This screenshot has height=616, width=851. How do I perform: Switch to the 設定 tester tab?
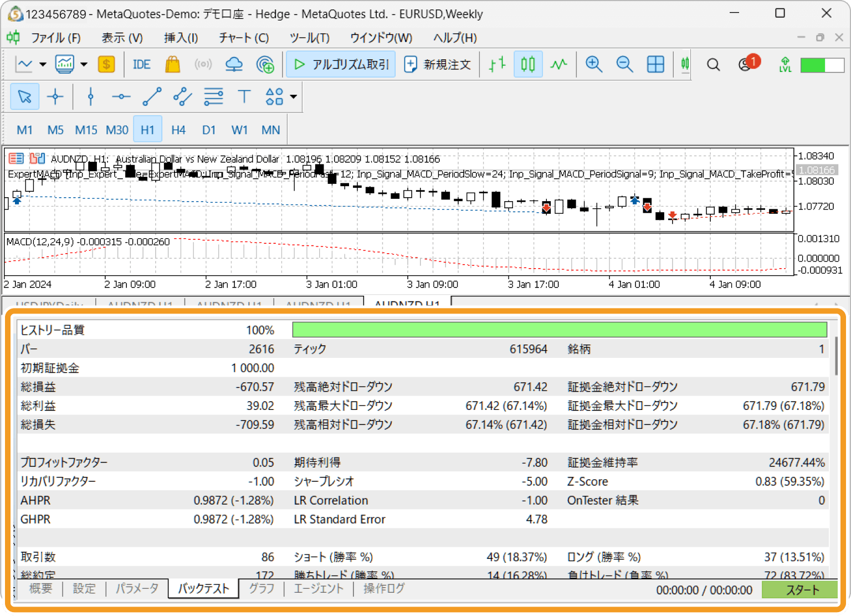pyautogui.click(x=84, y=588)
